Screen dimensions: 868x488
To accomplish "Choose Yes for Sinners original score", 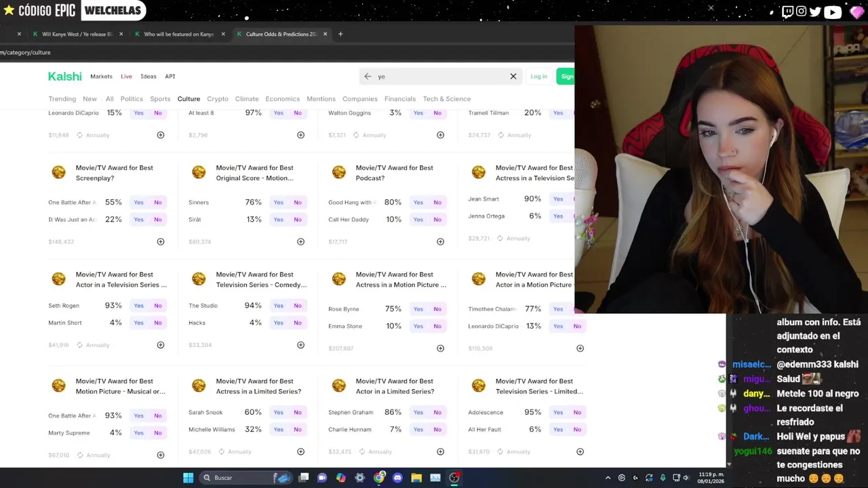I will click(x=278, y=203).
